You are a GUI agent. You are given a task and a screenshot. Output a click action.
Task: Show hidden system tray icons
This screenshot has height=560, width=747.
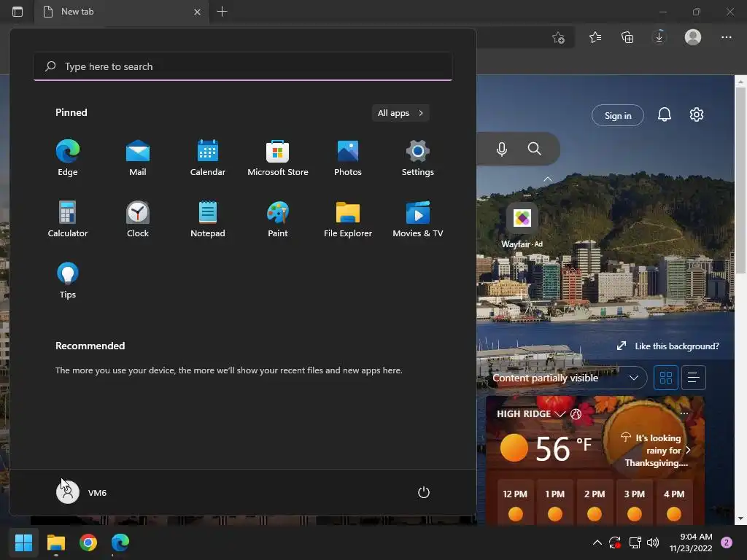(597, 542)
